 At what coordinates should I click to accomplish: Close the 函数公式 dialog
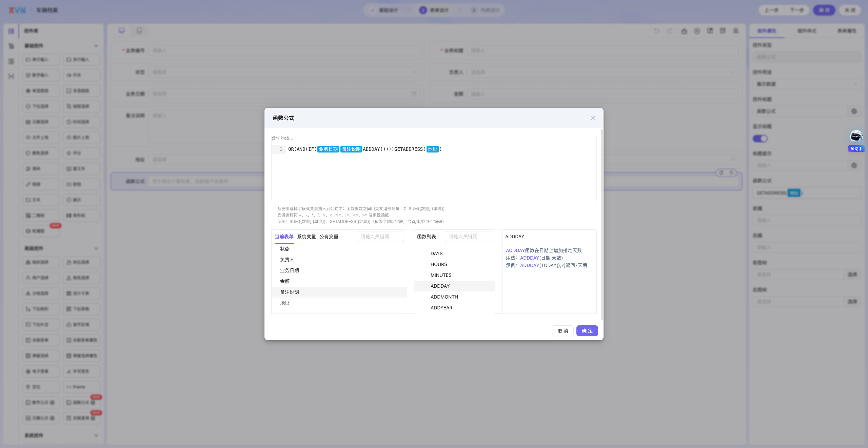click(x=593, y=118)
